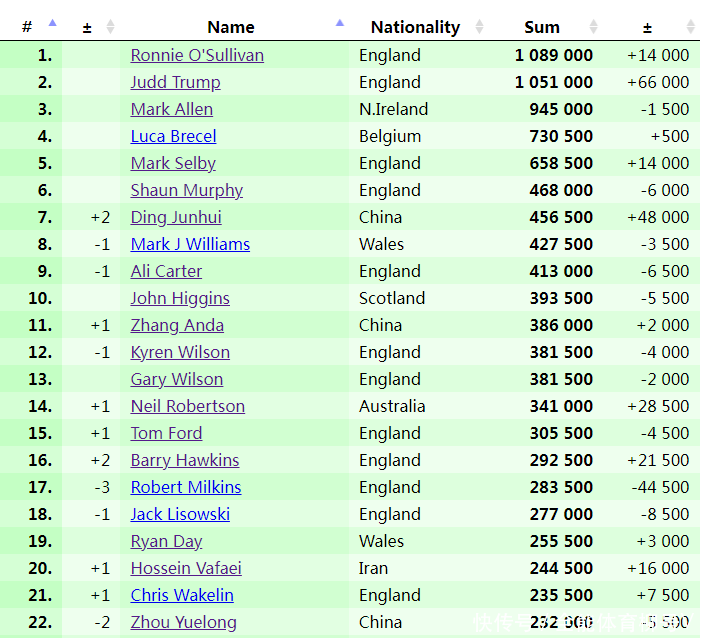701x638 pixels.
Task: Click the Zhang Anda link
Action: 177,325
